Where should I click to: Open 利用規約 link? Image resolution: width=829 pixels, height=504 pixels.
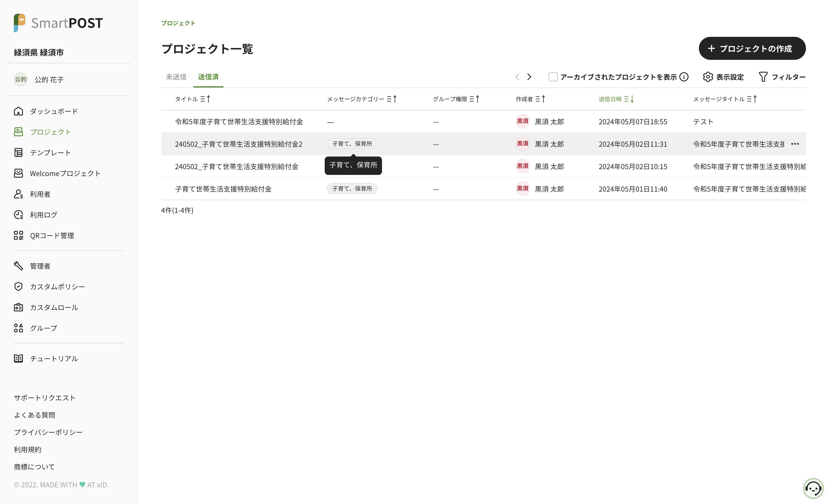pos(28,450)
